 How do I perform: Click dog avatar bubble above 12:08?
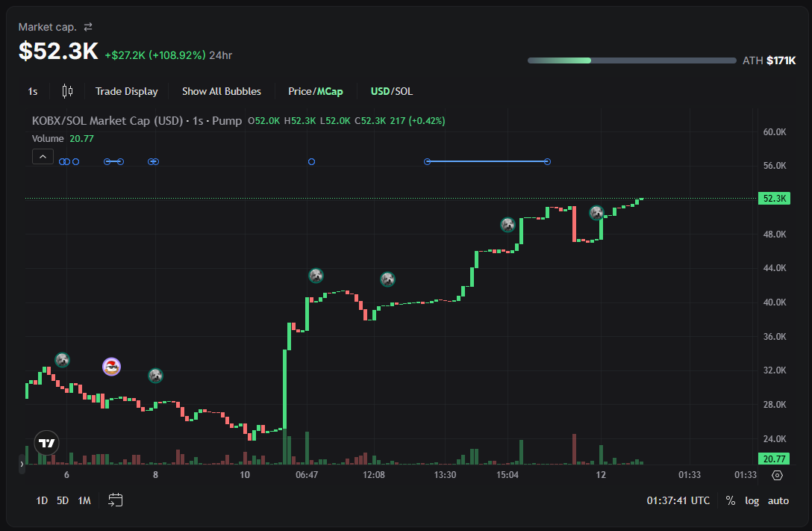[388, 279]
